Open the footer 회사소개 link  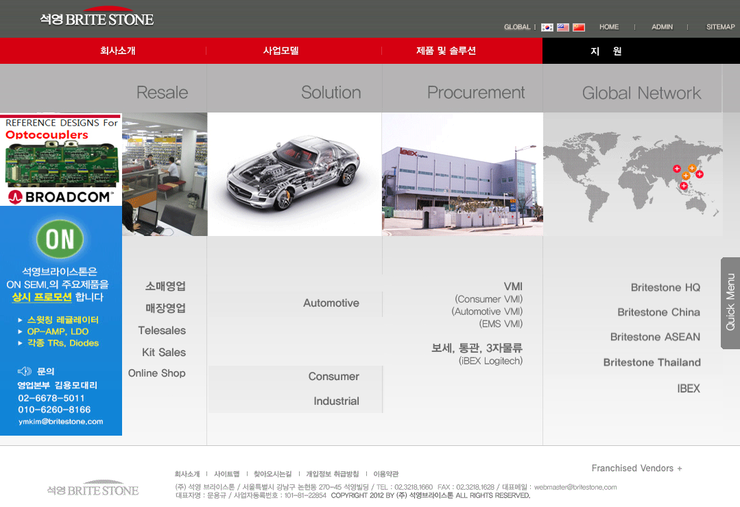coord(187,473)
